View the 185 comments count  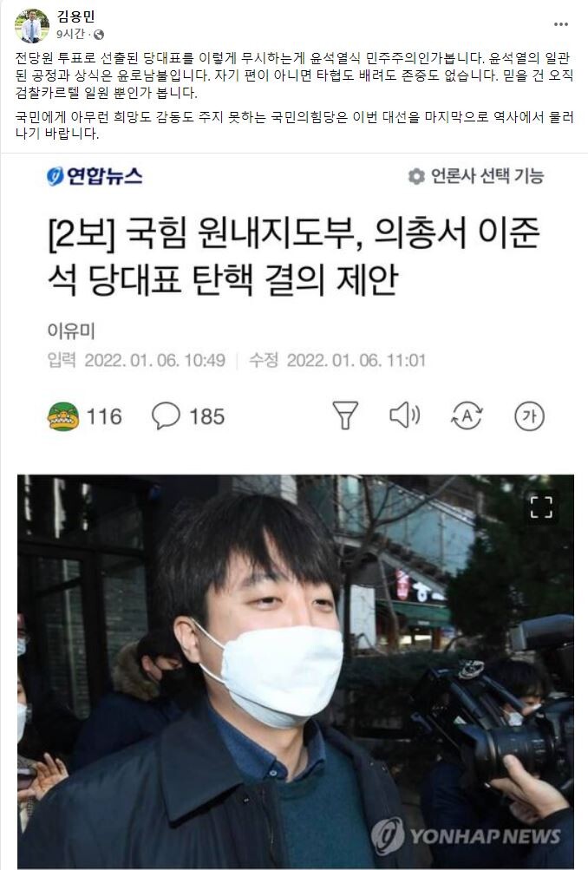[207, 416]
